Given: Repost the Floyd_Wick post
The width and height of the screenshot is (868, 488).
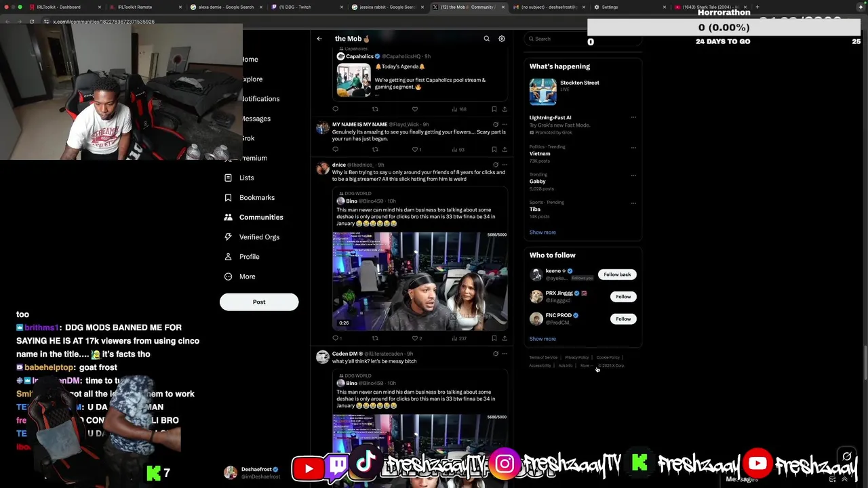Looking at the screenshot, I should (x=375, y=149).
